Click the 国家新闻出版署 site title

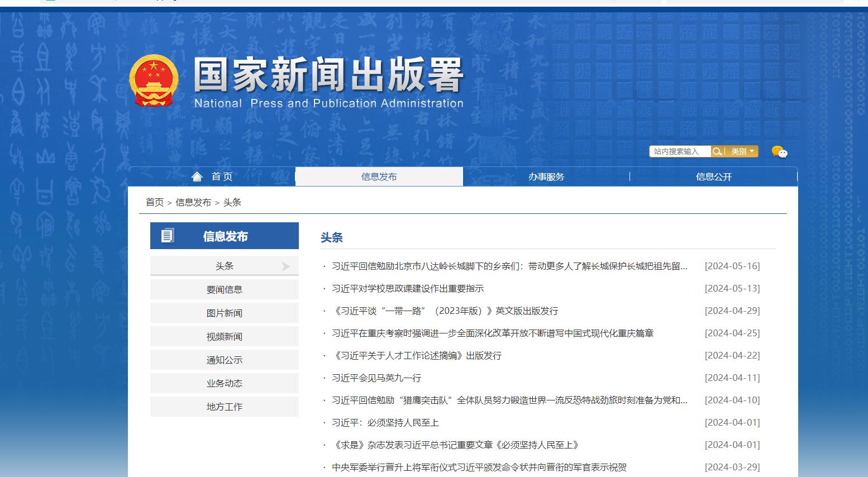click(x=328, y=75)
